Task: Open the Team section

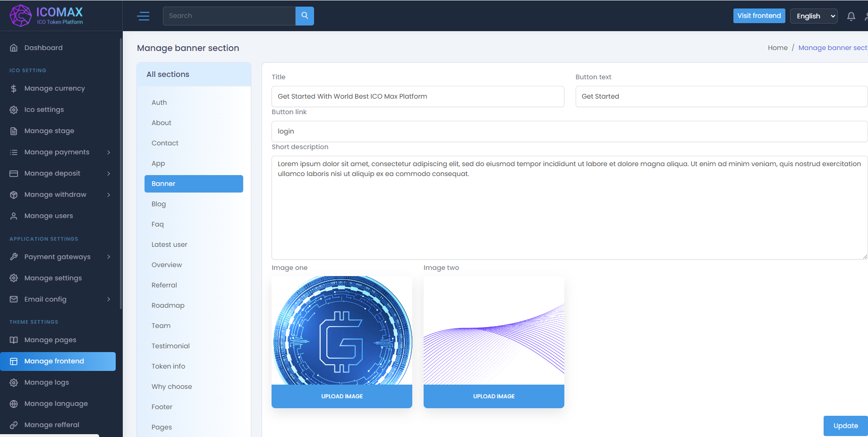Action: pyautogui.click(x=194, y=326)
